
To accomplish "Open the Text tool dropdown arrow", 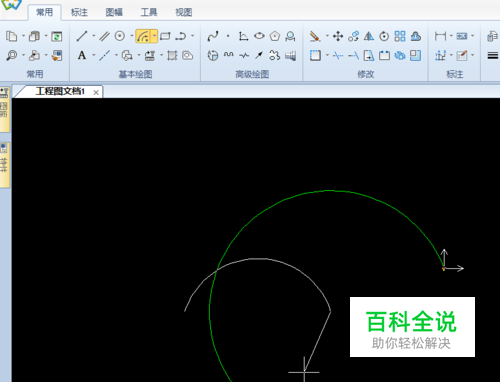I will tap(94, 55).
